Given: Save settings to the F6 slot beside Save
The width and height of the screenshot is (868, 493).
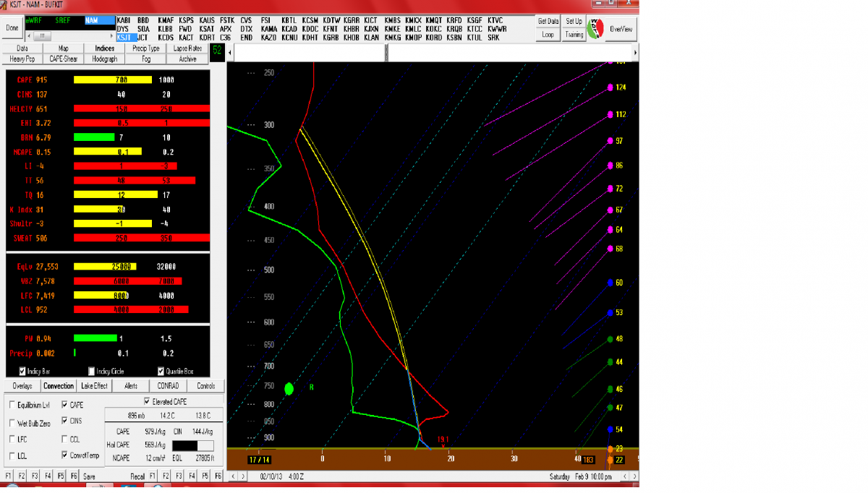Looking at the screenshot, I should point(73,476).
